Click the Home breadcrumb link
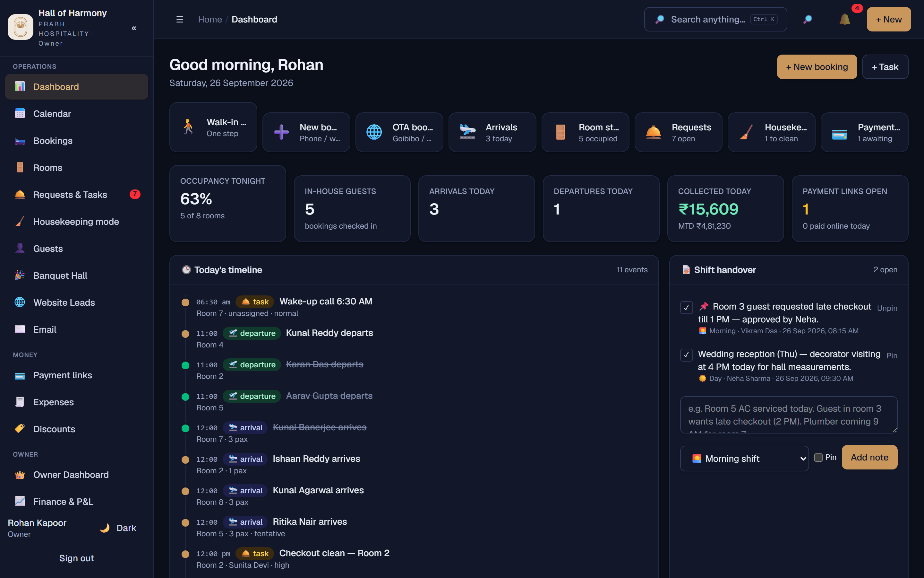924x578 pixels. point(210,20)
